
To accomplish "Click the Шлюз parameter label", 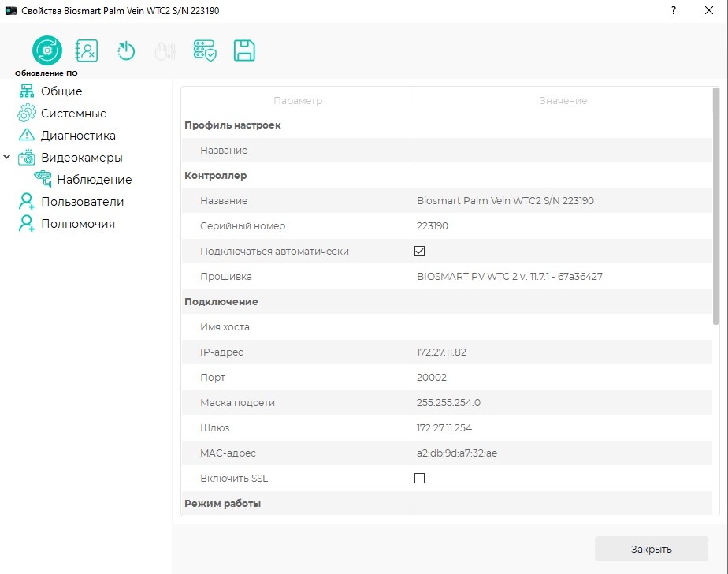I will [214, 427].
